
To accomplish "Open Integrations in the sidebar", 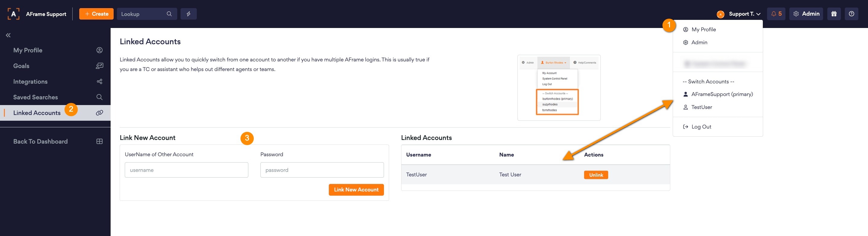I will point(55,82).
